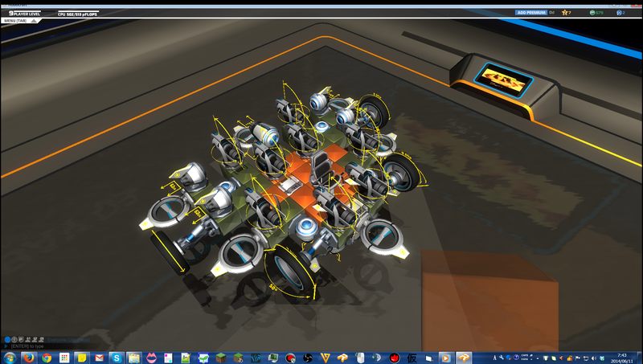643x364 pixels.
Task: Click the ADD PREMIUM button
Action: [x=531, y=13]
